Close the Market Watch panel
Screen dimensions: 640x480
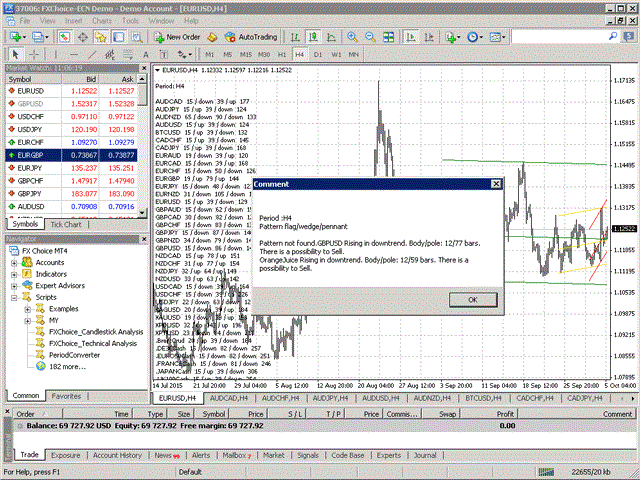144,68
